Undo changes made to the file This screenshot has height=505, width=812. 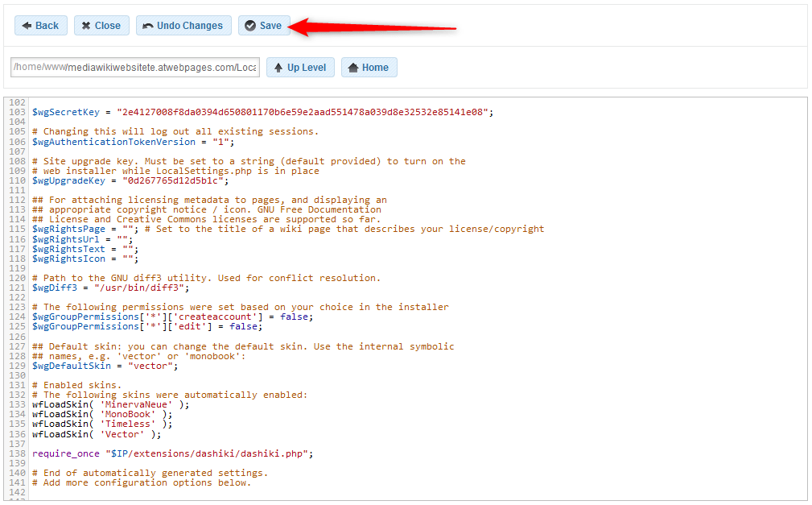[x=183, y=25]
